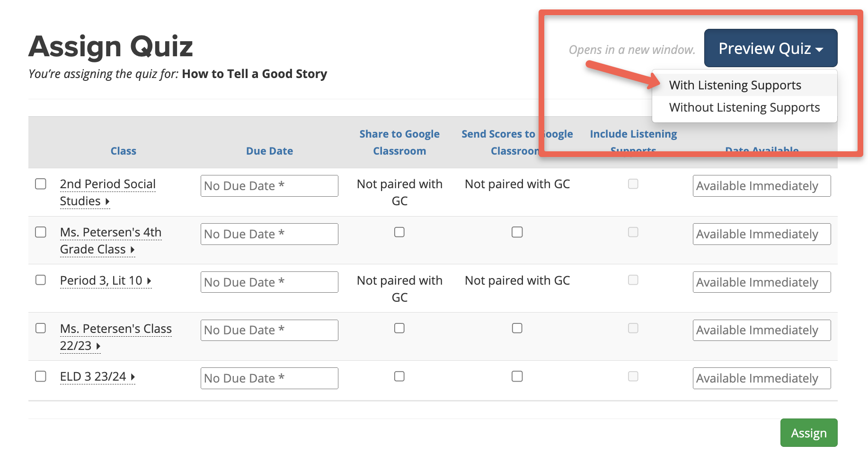Expand the 2nd Period Social Studies class arrow
Screen dimensions: 868x453
coord(107,201)
